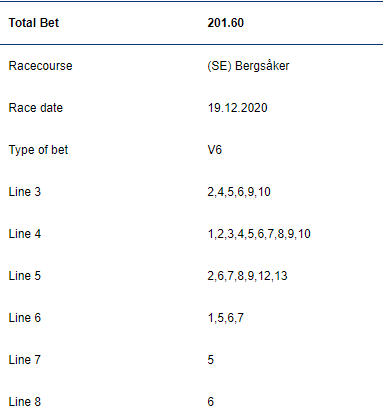The image size is (383, 420).
Task: Select the 19.12.2020 race date value
Action: [237, 108]
